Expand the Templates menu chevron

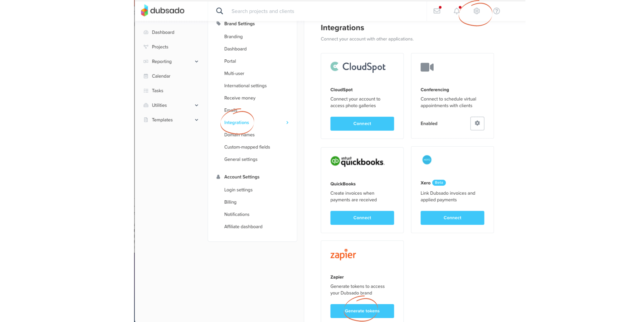pos(196,120)
